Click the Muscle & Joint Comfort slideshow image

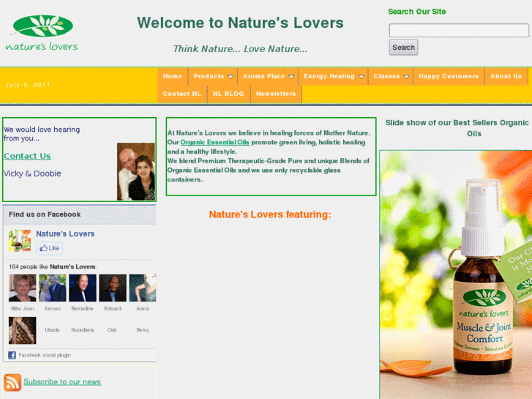(x=456, y=275)
